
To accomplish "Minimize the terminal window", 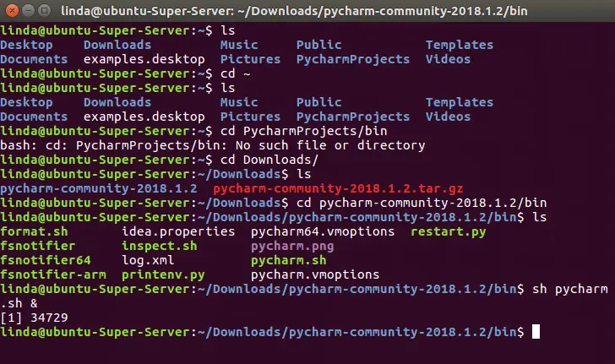I will pos(28,10).
